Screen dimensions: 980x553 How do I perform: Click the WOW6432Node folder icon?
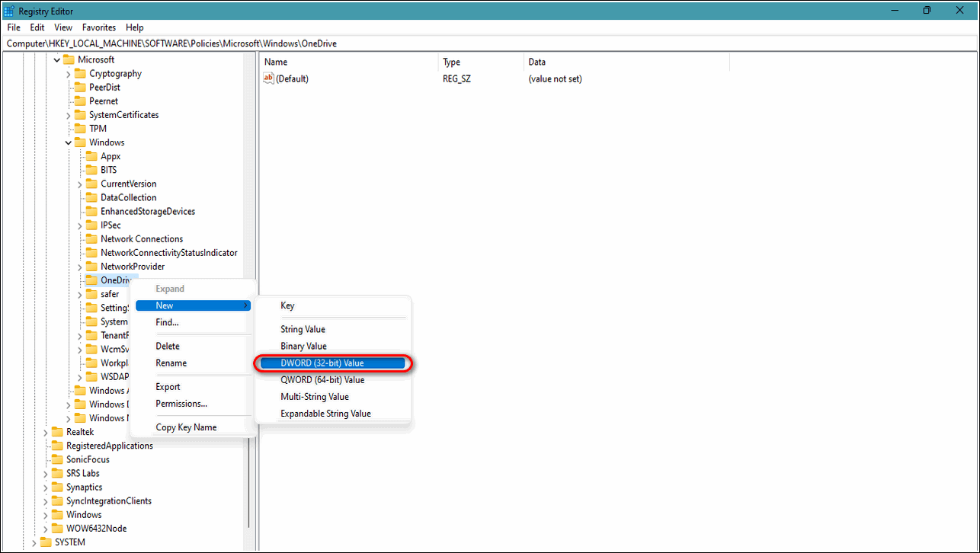(x=57, y=529)
